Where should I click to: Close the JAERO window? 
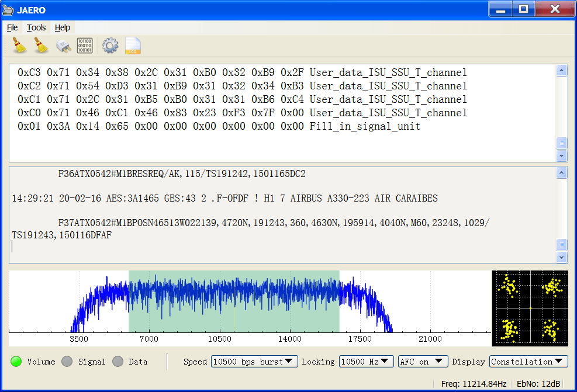pos(555,9)
